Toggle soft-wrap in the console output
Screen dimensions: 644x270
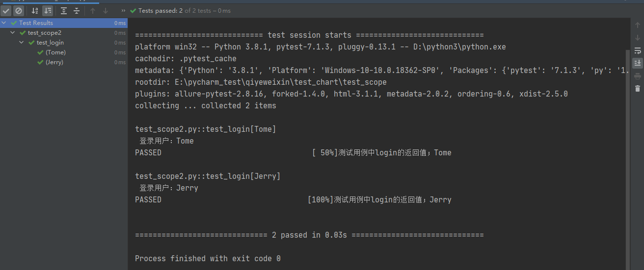[x=638, y=50]
